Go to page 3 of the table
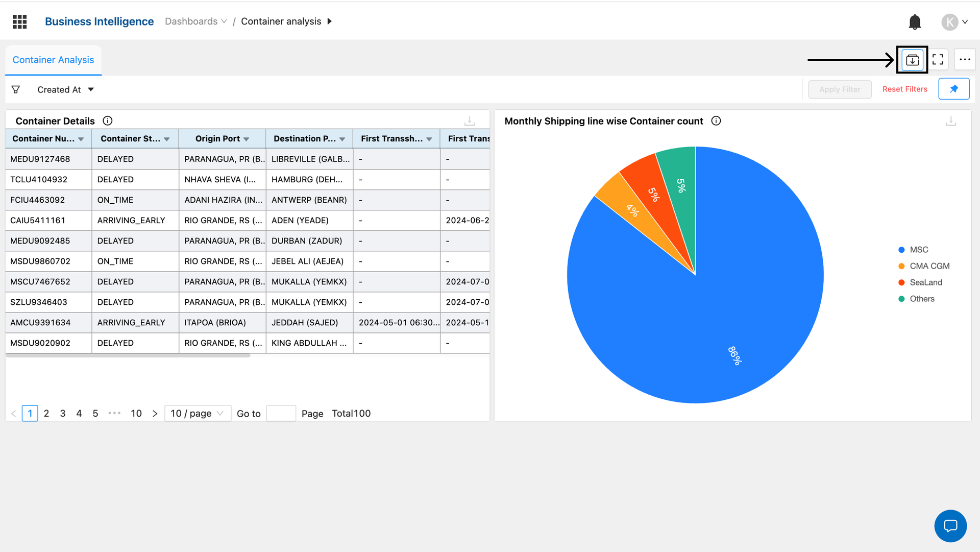 click(x=62, y=413)
